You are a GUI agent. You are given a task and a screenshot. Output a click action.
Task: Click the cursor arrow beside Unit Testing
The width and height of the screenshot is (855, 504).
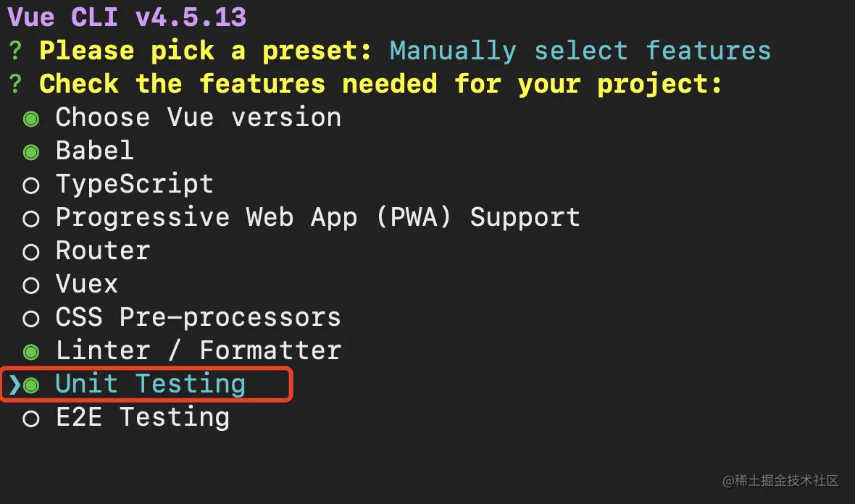pos(14,385)
